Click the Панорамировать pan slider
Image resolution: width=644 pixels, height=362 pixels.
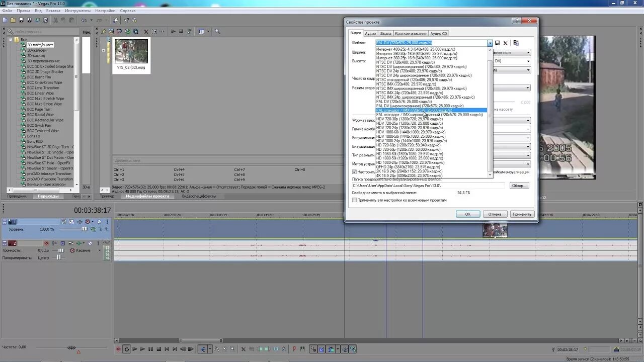coord(59,258)
